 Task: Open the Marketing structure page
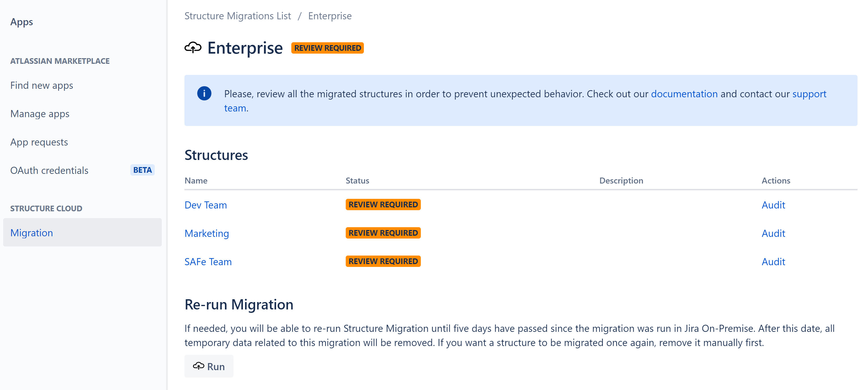(x=207, y=233)
